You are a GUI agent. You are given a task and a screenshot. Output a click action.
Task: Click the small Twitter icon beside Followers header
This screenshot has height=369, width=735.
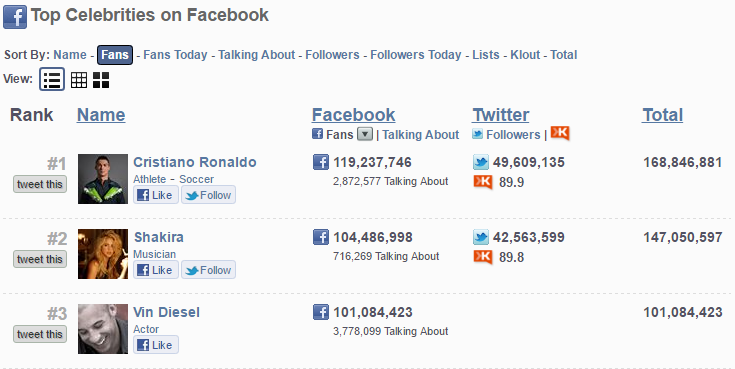pyautogui.click(x=477, y=134)
